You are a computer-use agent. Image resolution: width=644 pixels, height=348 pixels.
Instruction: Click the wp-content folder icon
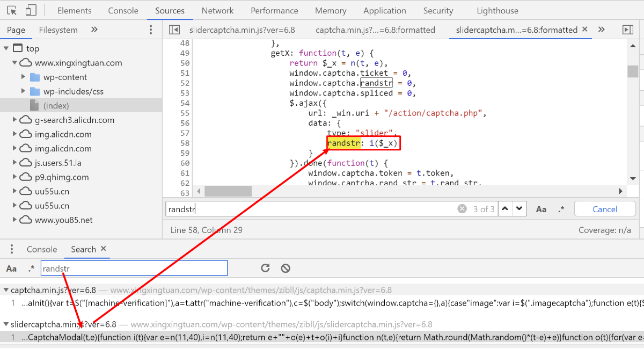click(x=35, y=77)
